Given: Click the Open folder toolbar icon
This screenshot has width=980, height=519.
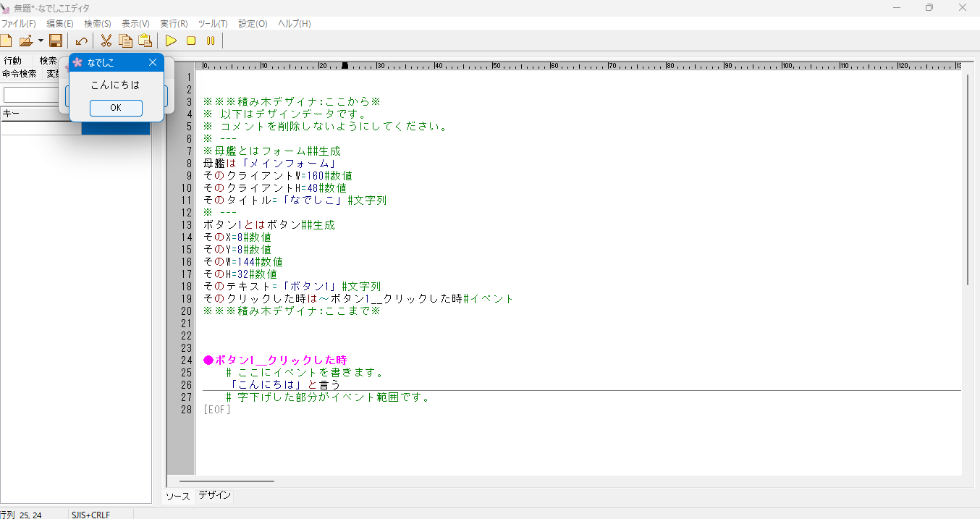Looking at the screenshot, I should click(26, 41).
